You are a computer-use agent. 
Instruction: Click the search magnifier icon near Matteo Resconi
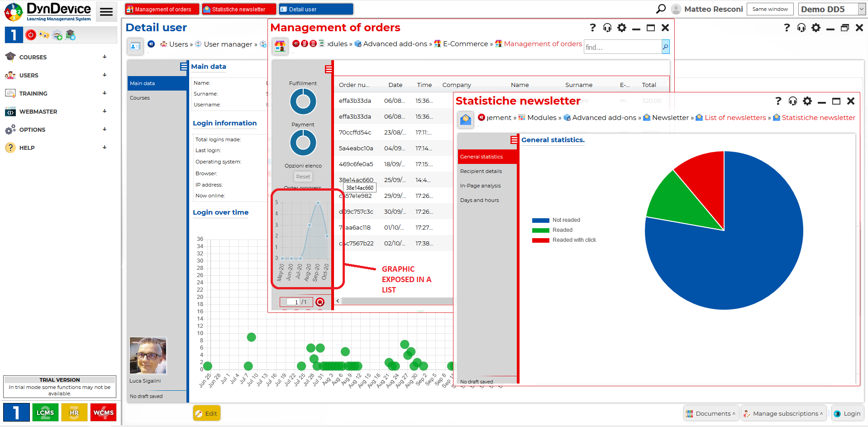click(661, 9)
